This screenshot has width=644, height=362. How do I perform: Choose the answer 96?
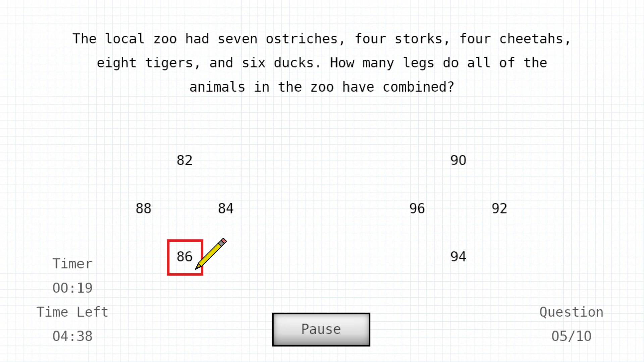[x=417, y=208]
